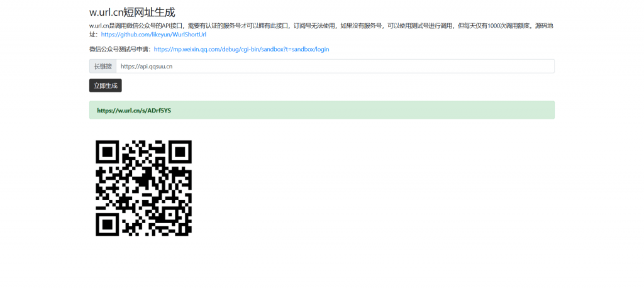Click the 源码地址 text before GitHub link
The width and height of the screenshot is (644, 289).
click(545, 26)
